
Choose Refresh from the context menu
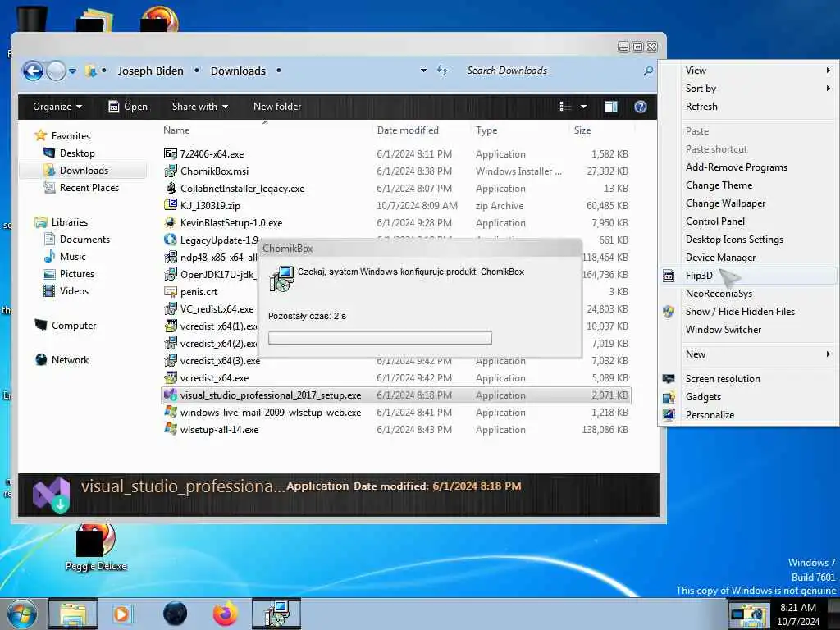point(748,106)
